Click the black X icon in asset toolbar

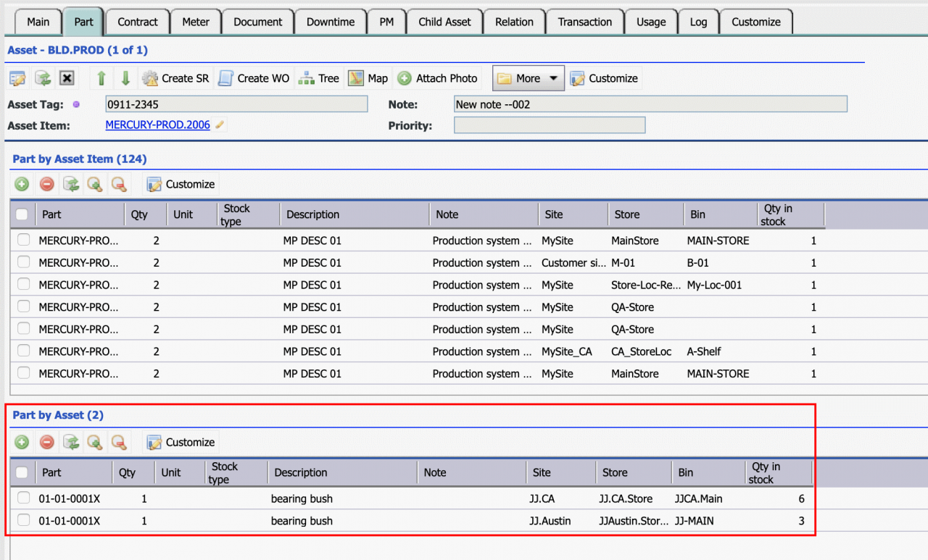click(67, 78)
